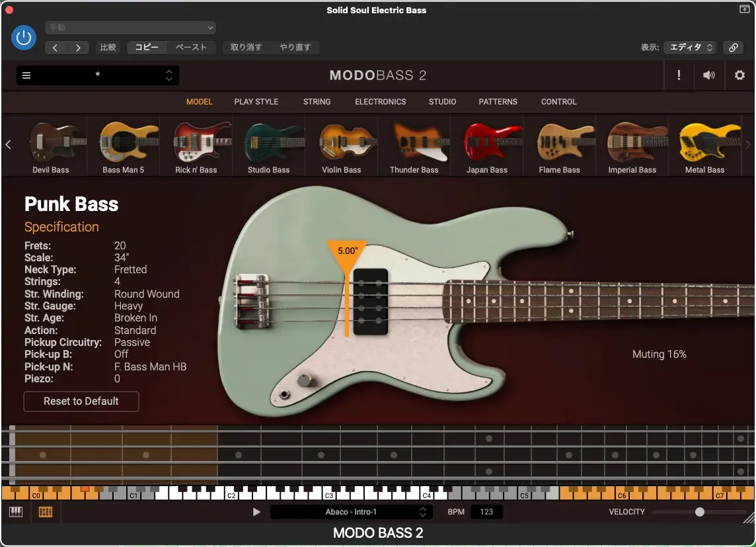Open the PLAY STYLE tab
Viewport: 756px width, 547px height.
[256, 101]
